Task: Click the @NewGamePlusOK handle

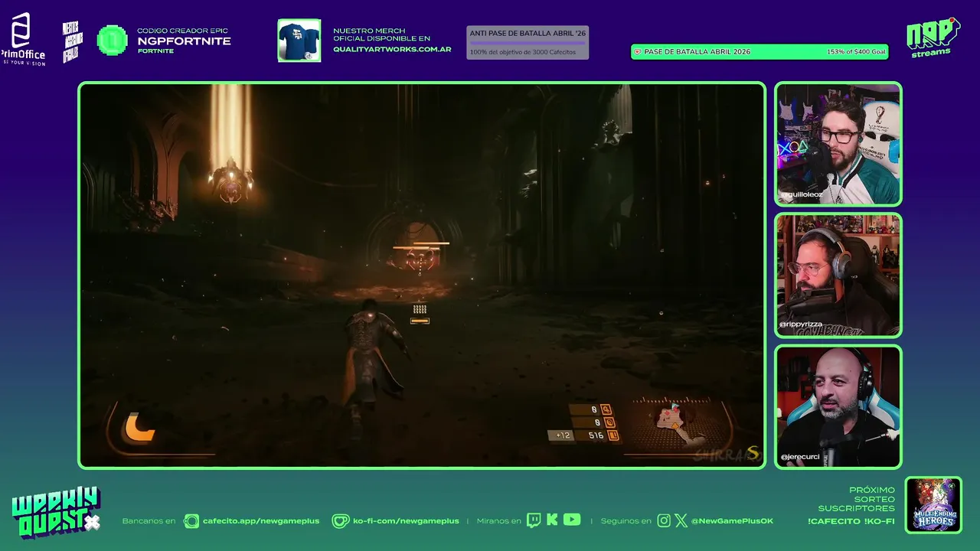Action: tap(732, 521)
